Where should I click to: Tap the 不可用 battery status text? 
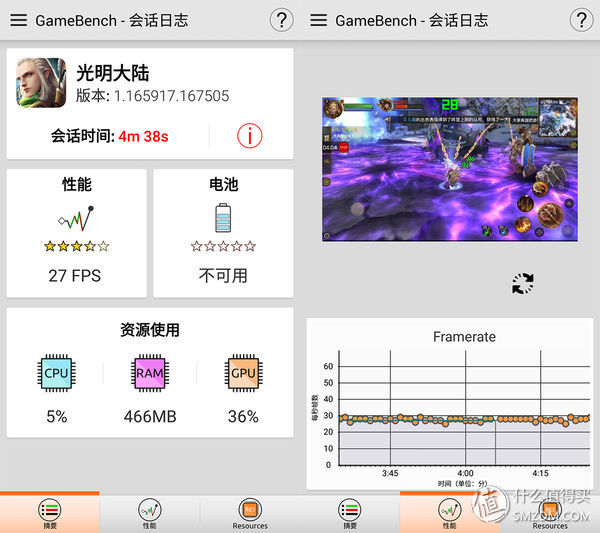(x=223, y=275)
